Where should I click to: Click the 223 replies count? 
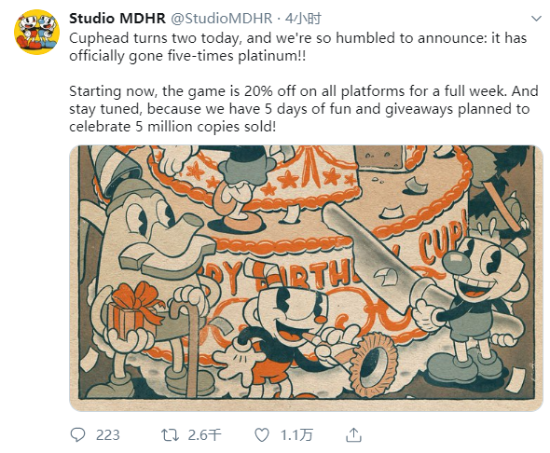pyautogui.click(x=108, y=435)
